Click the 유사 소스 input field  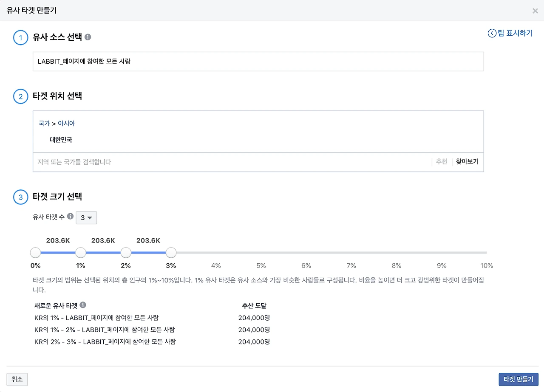pos(258,61)
